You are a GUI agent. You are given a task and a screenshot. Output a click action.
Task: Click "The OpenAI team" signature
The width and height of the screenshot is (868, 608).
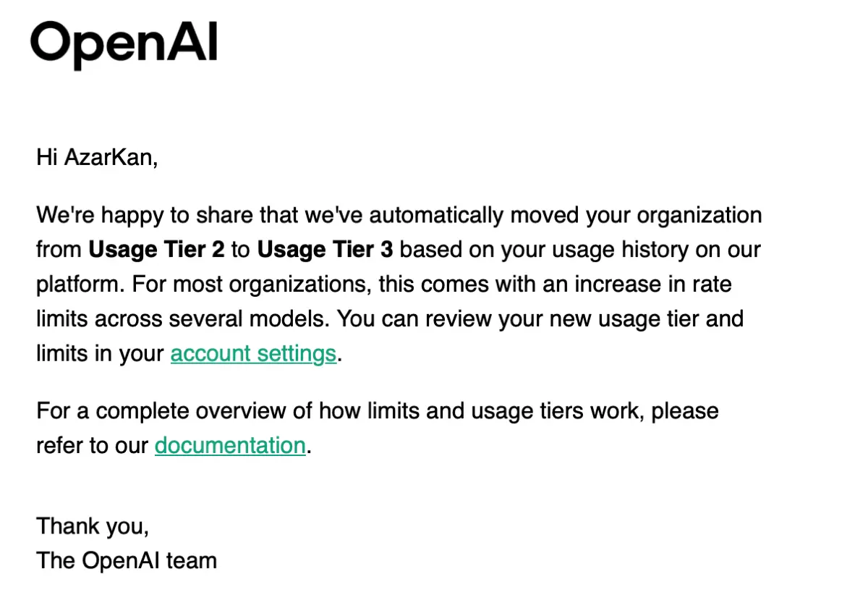point(127,560)
